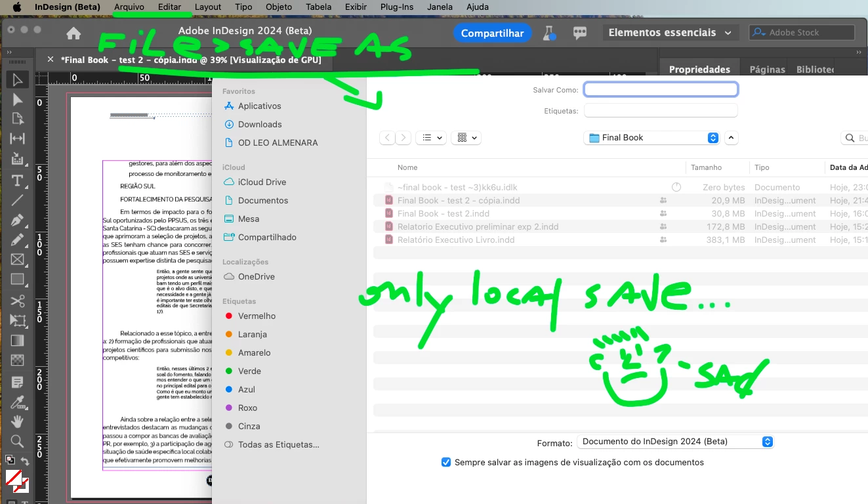Collapse the save dialog with chevron
This screenshot has height=504, width=868.
(x=732, y=138)
